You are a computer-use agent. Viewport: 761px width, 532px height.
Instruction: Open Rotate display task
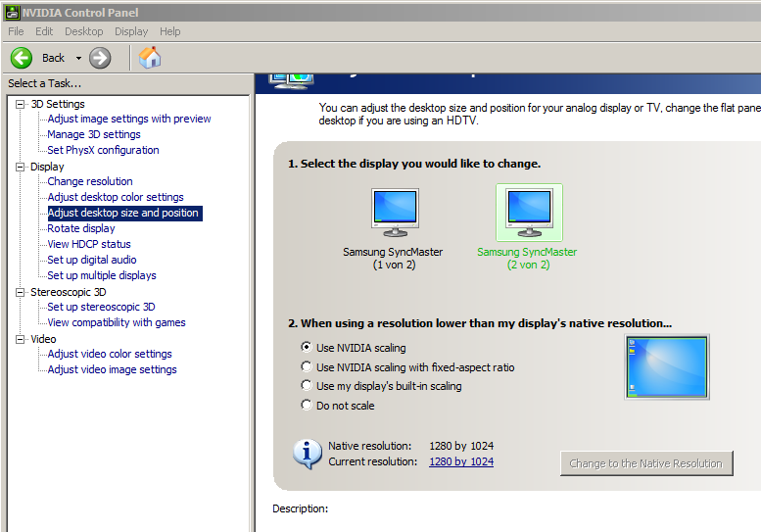81,228
